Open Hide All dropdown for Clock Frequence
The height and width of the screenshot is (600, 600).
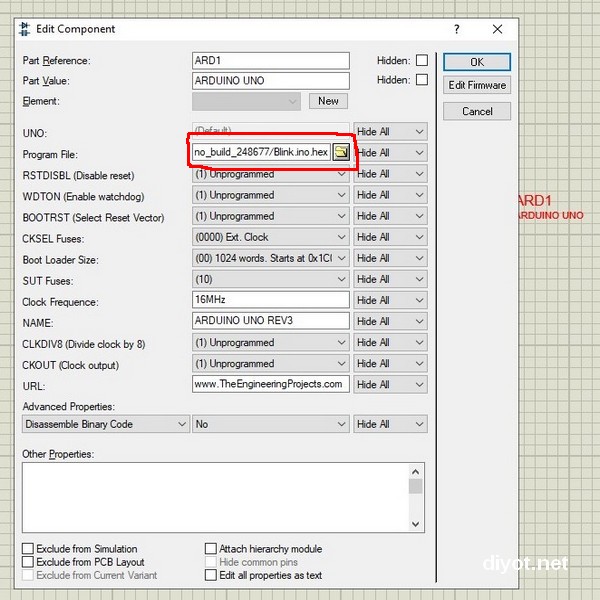tap(390, 300)
